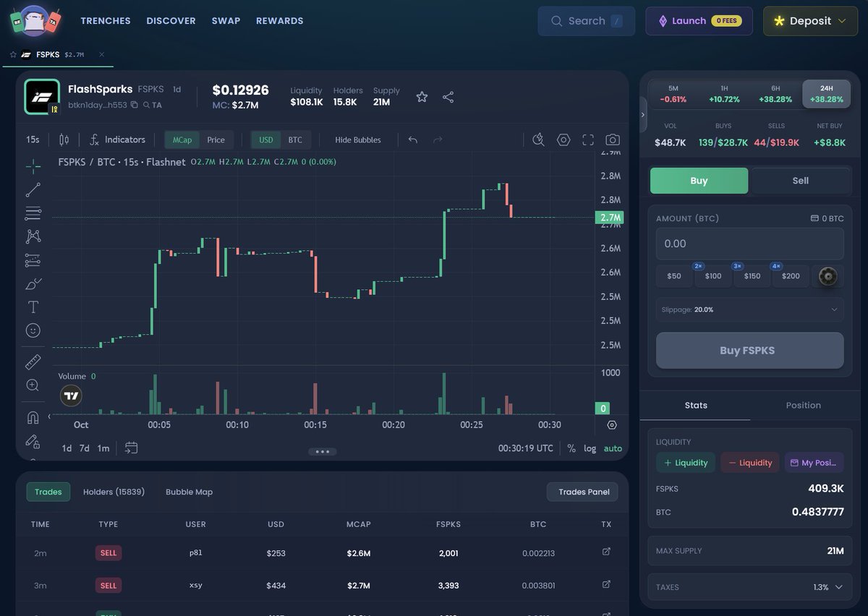
Task: Switch to the Holders (15839) tab
Action: tap(114, 492)
